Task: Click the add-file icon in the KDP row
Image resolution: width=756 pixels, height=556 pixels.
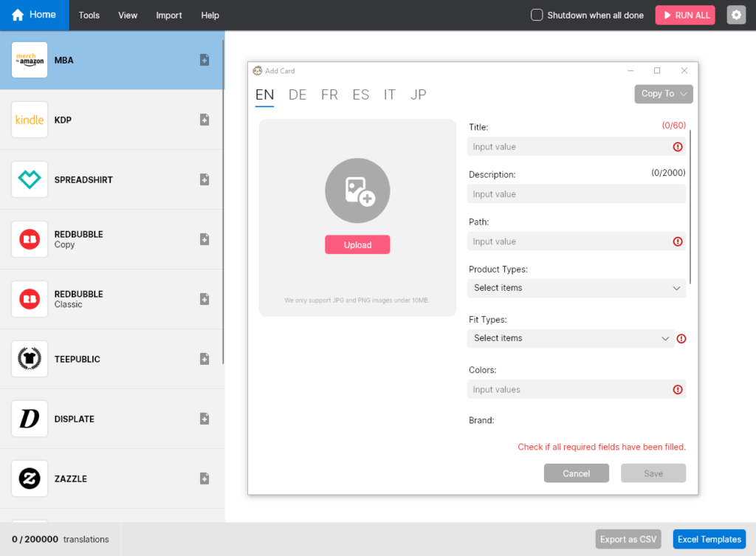Action: tap(205, 120)
